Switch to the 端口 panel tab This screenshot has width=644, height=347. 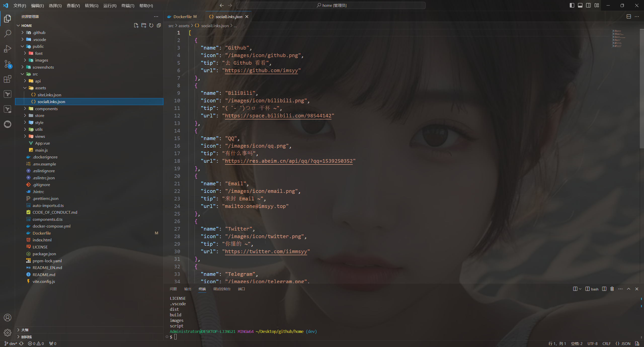pos(242,289)
